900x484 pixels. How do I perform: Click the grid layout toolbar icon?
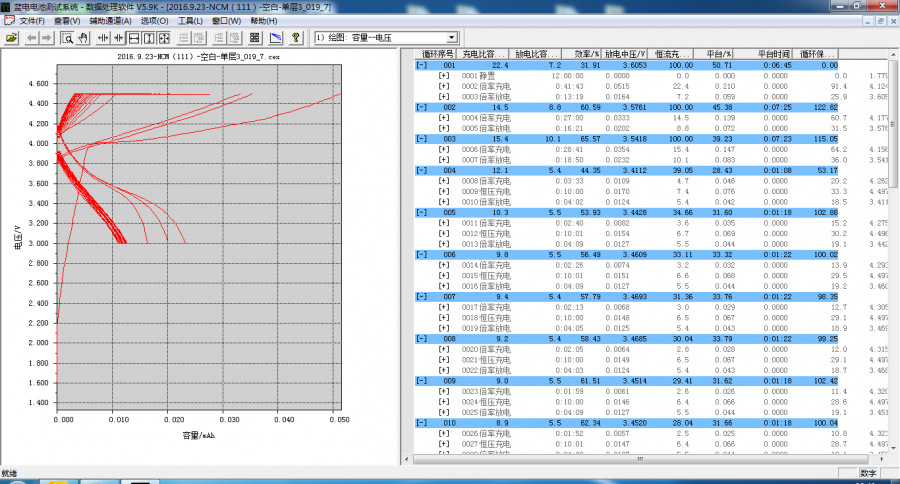[x=255, y=38]
